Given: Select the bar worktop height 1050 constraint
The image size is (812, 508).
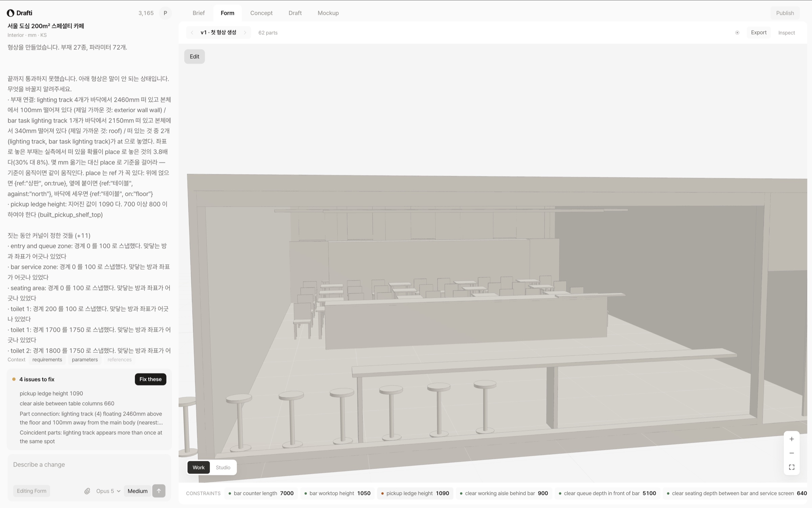Looking at the screenshot, I should point(338,493).
